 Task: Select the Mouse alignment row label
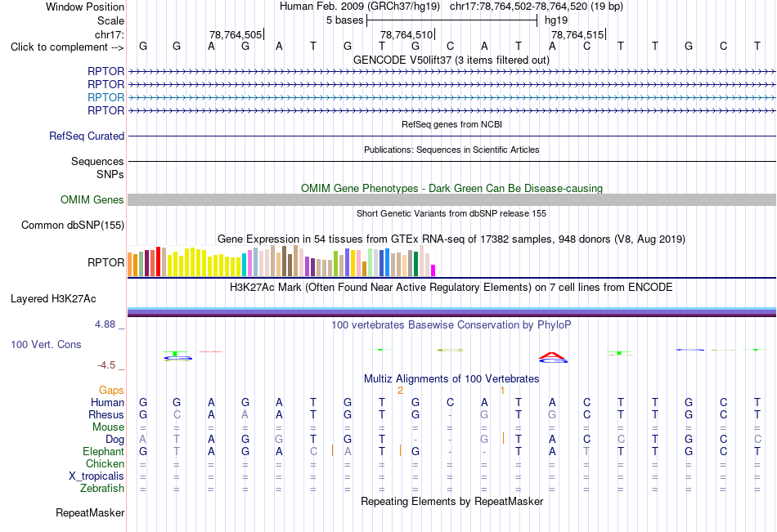108,427
